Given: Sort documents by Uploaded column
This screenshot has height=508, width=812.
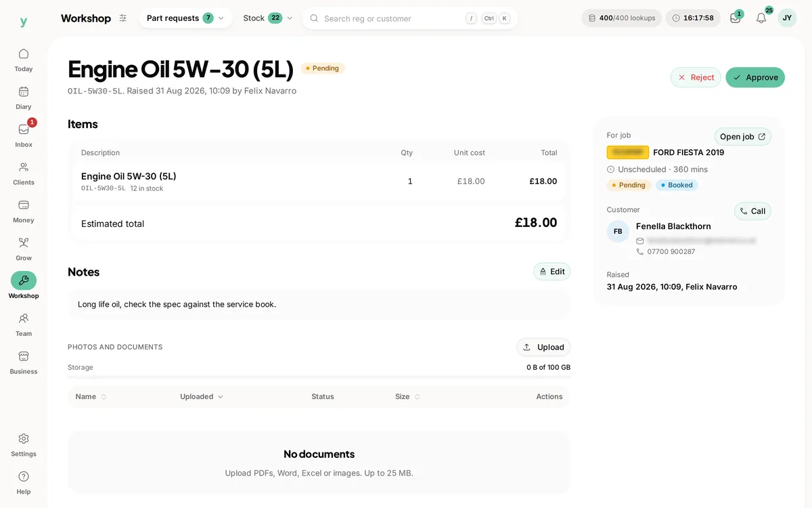Looking at the screenshot, I should click(x=202, y=397).
